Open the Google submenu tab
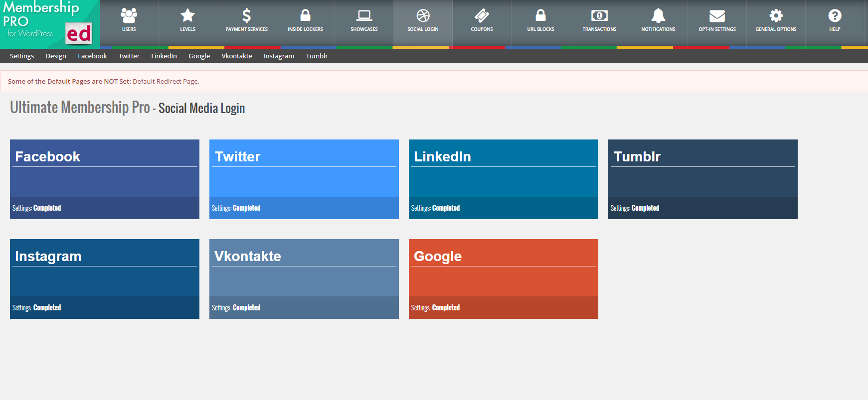The width and height of the screenshot is (868, 400). (x=199, y=56)
